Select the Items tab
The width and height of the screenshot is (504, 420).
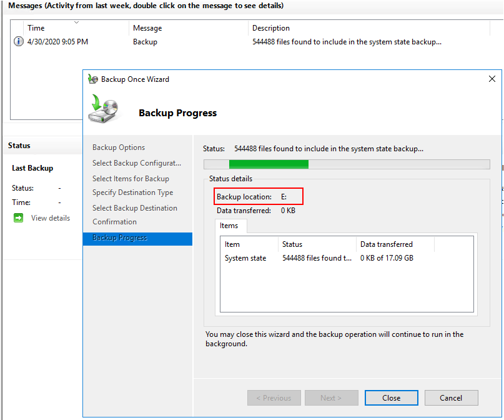(x=230, y=226)
